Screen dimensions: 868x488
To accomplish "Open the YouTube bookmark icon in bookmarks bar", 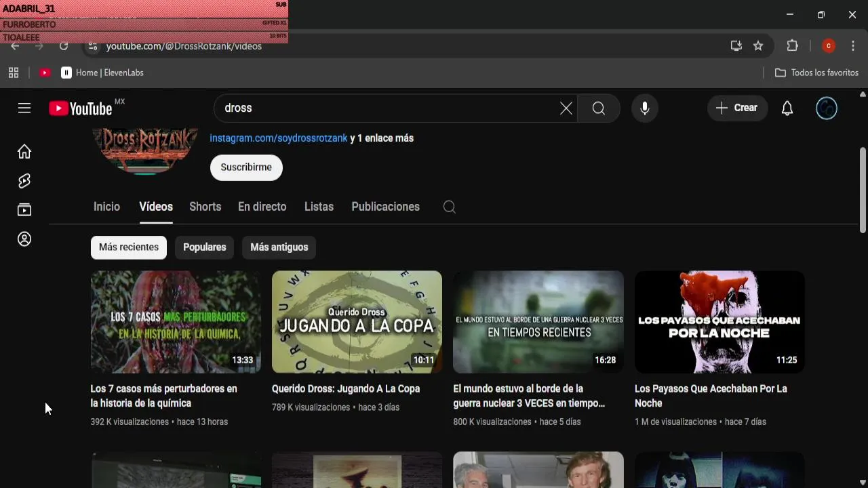I will click(x=45, y=73).
